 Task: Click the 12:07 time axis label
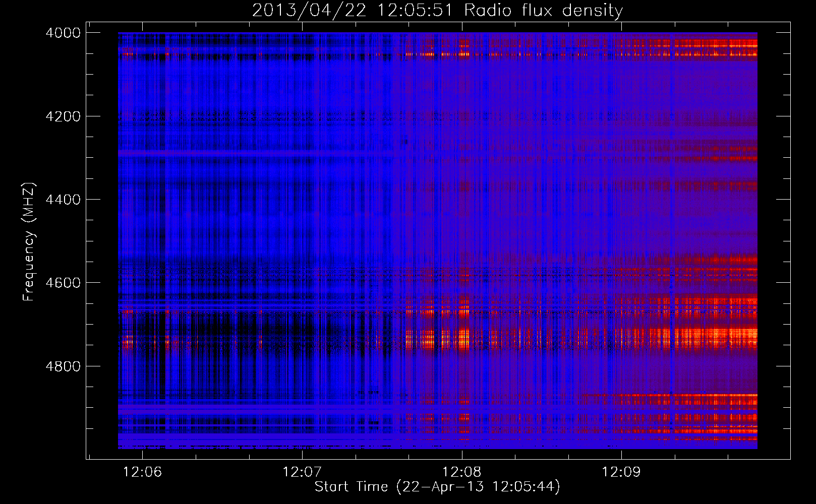[x=302, y=472]
